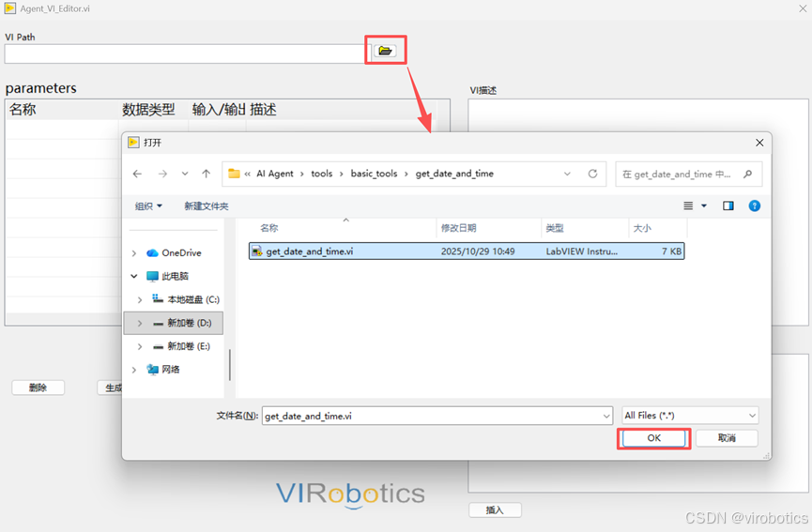The image size is (812, 532).
Task: Sort by 类型 column header
Action: tap(555, 228)
